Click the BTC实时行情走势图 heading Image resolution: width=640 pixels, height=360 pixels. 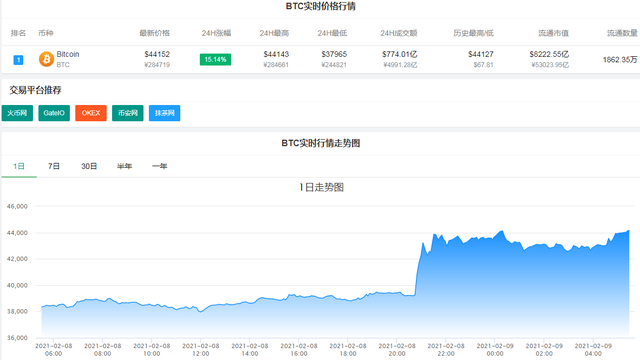[x=320, y=143]
